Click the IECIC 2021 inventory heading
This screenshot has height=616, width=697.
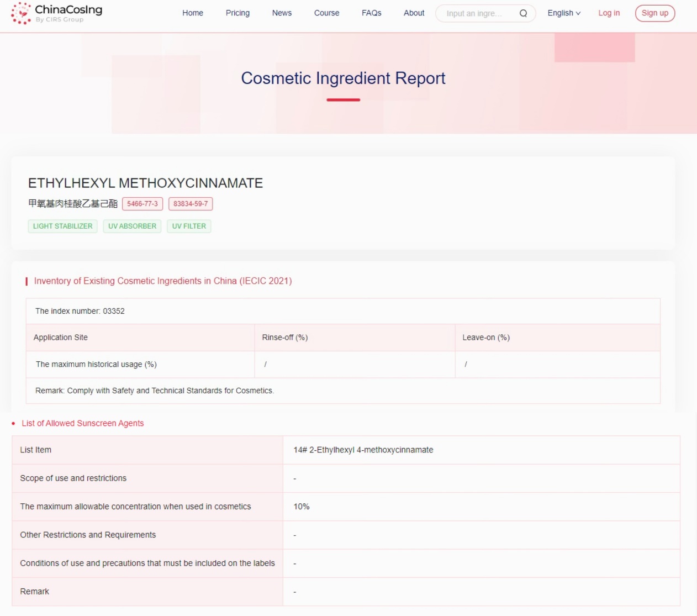point(163,281)
